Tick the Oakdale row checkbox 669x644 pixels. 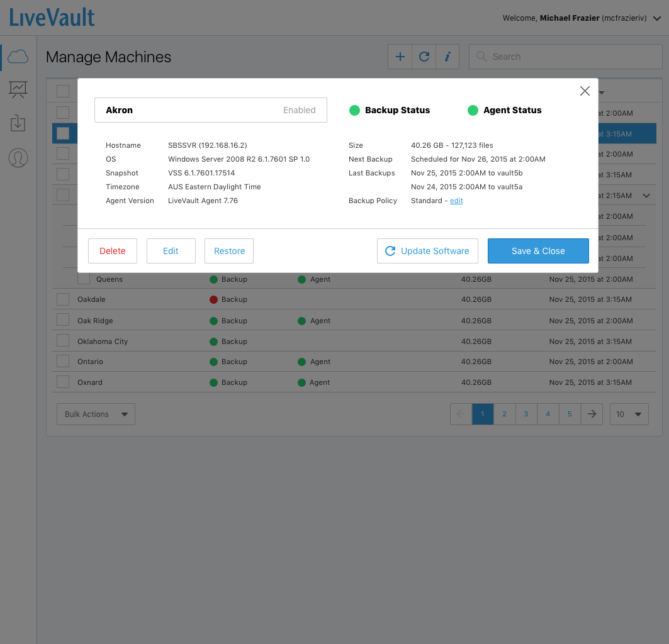tap(63, 299)
